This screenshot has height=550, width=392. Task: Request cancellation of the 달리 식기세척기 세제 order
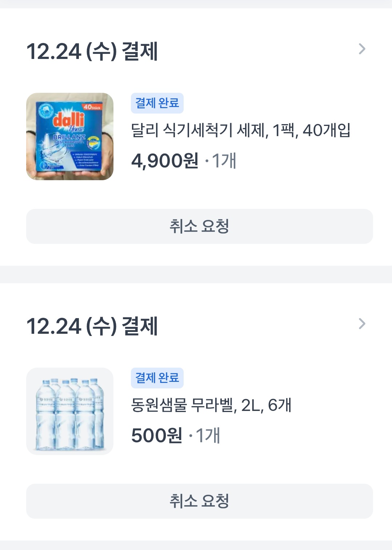199,226
